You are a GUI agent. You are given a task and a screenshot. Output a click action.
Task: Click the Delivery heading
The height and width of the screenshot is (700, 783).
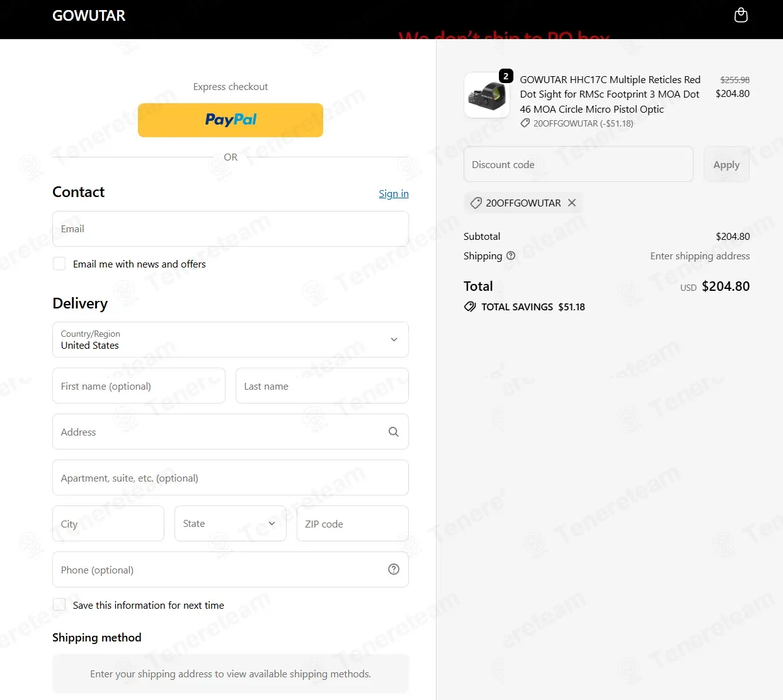80,303
